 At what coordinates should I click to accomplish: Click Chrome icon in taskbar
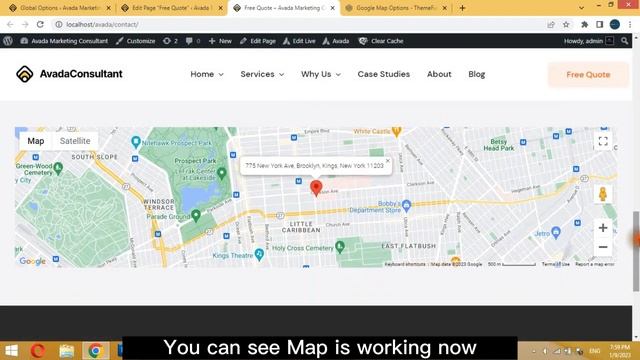click(95, 351)
